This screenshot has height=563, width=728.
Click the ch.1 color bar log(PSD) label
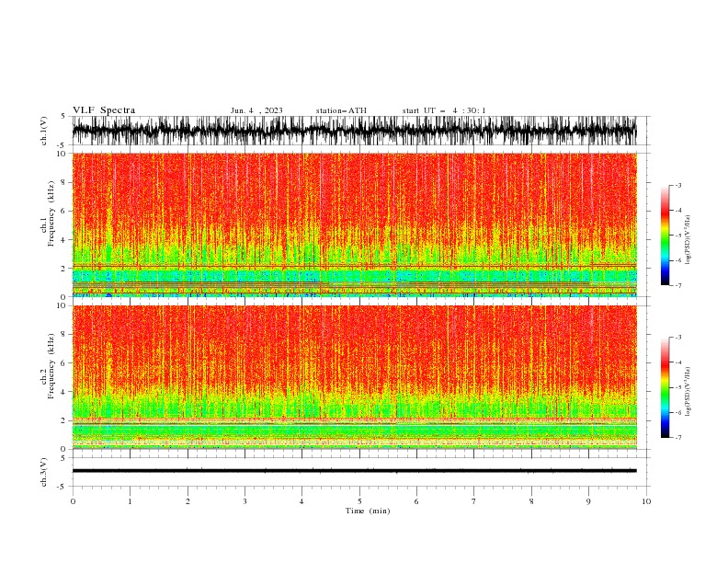click(x=688, y=240)
